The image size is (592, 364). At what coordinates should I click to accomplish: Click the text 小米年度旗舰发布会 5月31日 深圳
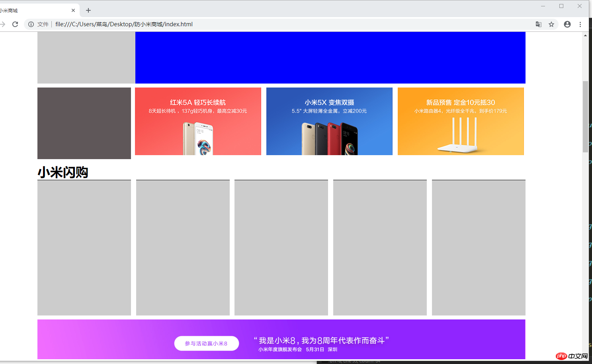point(298,349)
